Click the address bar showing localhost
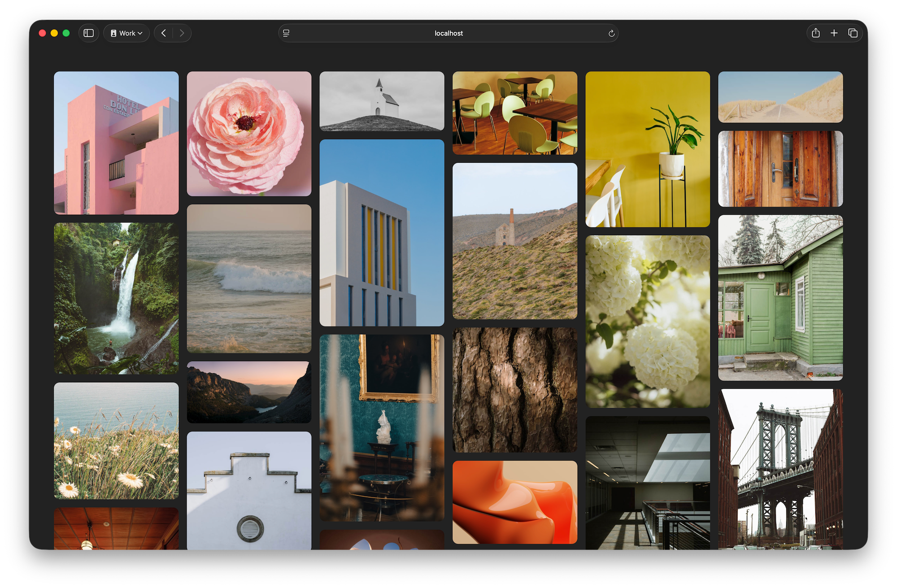The image size is (897, 588). pos(448,33)
